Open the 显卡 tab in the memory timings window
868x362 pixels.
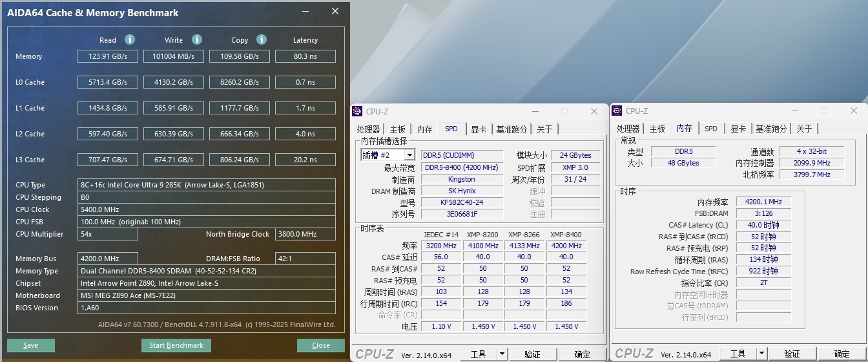click(x=738, y=129)
